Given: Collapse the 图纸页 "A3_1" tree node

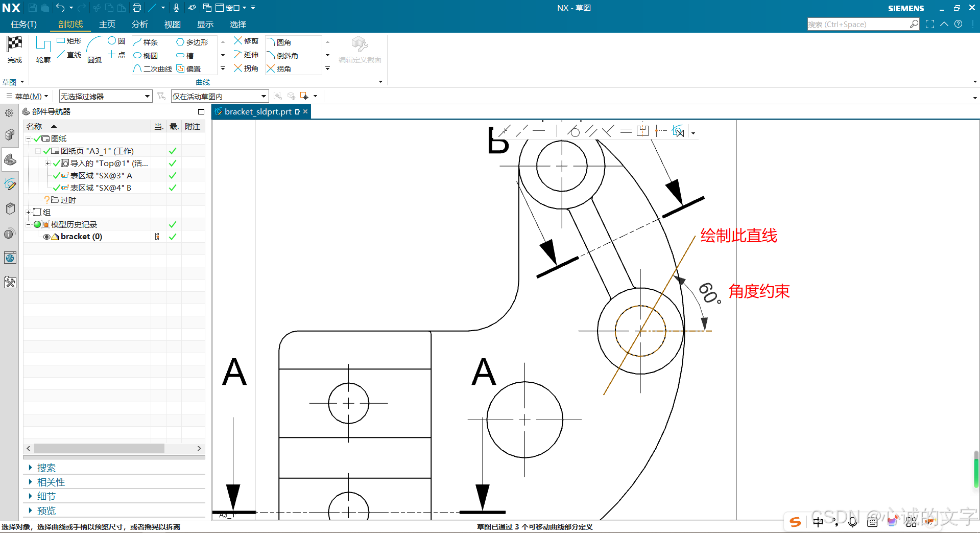Looking at the screenshot, I should click(x=38, y=151).
